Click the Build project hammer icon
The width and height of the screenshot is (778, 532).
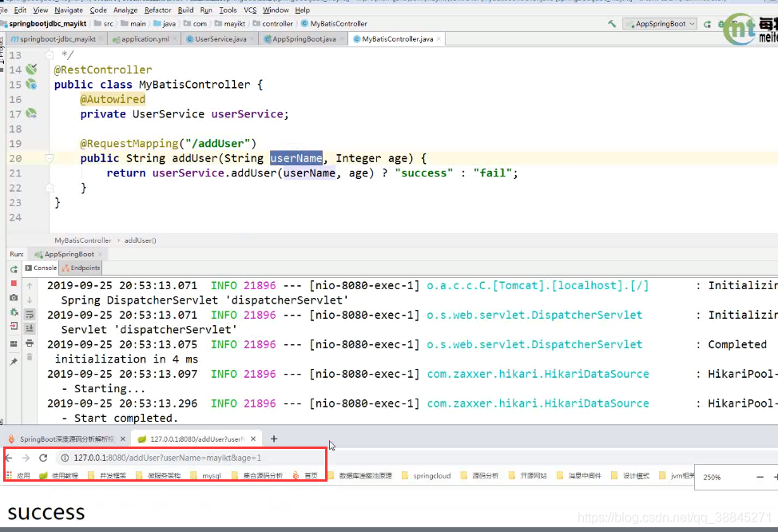click(x=612, y=23)
